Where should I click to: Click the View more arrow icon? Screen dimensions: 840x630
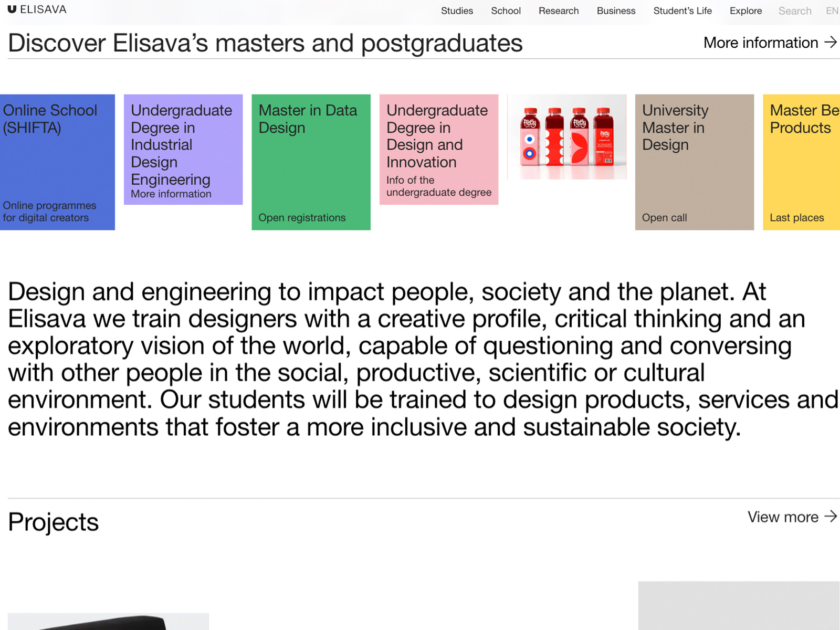830,517
